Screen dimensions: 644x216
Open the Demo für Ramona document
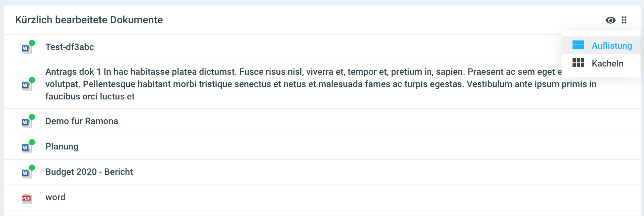pos(82,121)
